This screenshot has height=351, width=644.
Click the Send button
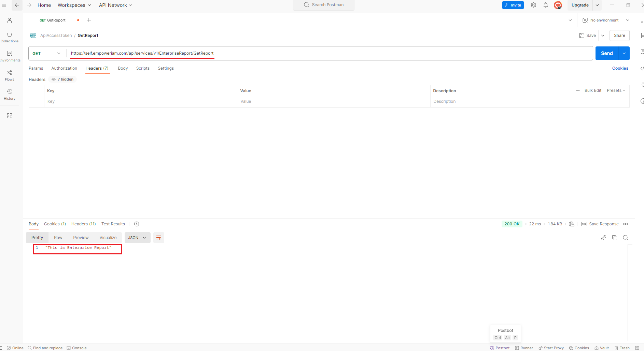pyautogui.click(x=607, y=53)
